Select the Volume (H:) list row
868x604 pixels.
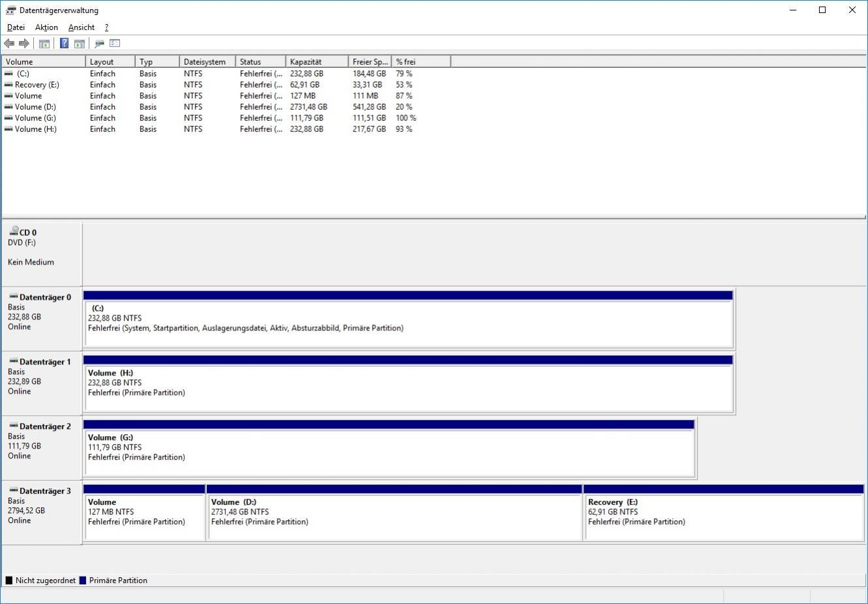[x=226, y=129]
